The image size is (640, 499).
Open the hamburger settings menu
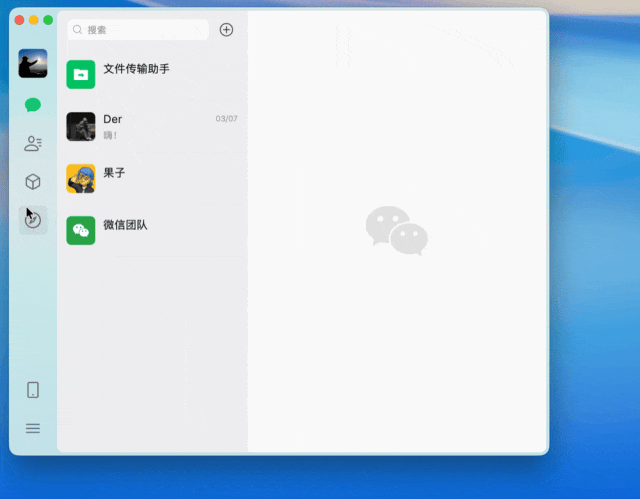point(33,428)
